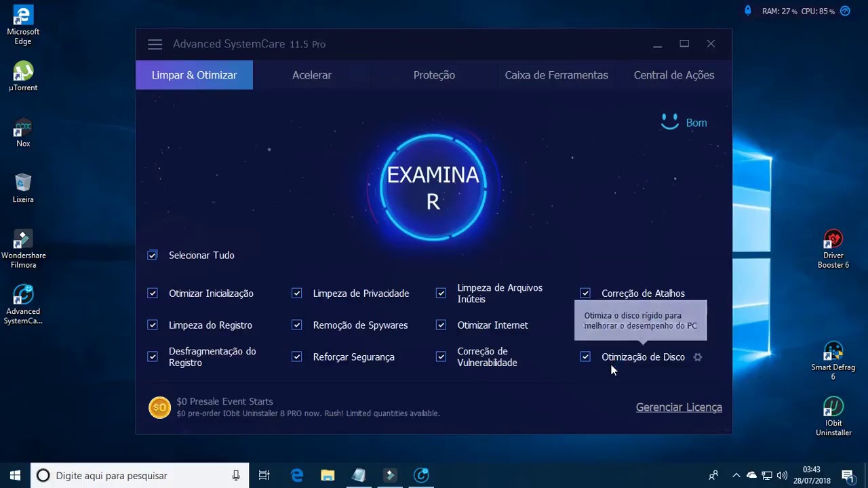868x488 pixels.
Task: Click in the Windows search box
Action: pyautogui.click(x=140, y=476)
